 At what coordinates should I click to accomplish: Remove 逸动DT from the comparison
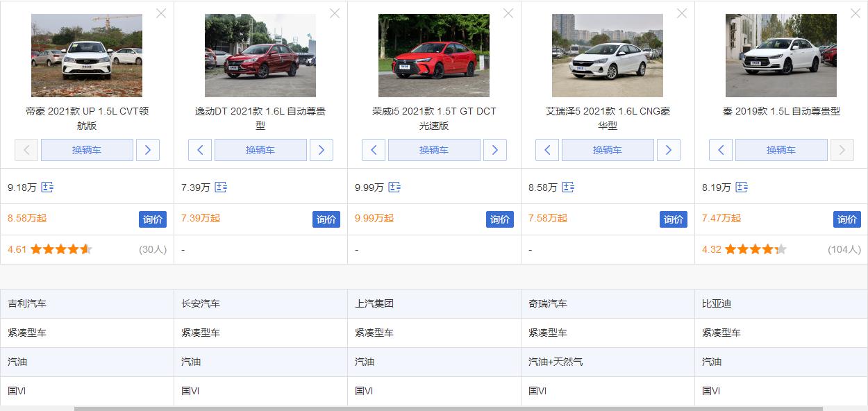[335, 12]
